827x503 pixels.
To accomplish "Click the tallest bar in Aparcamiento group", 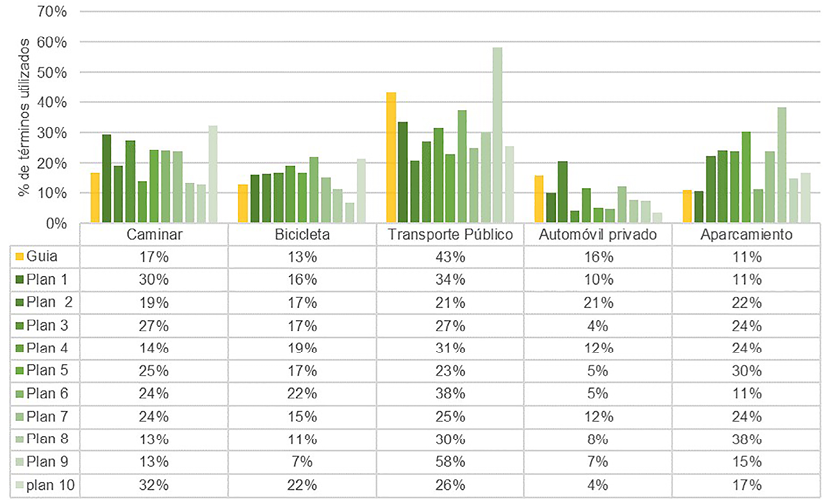I will [x=782, y=165].
